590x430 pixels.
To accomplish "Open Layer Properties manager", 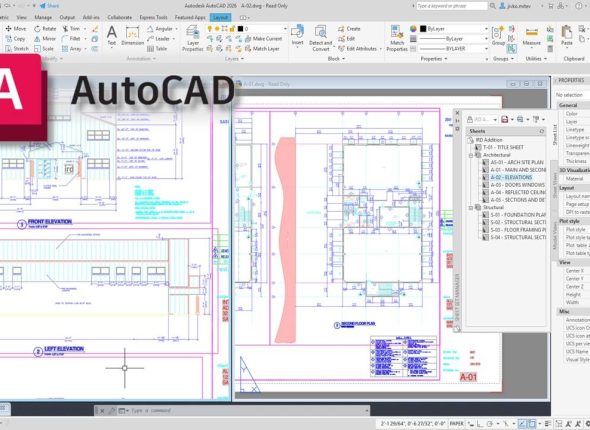I will click(193, 38).
